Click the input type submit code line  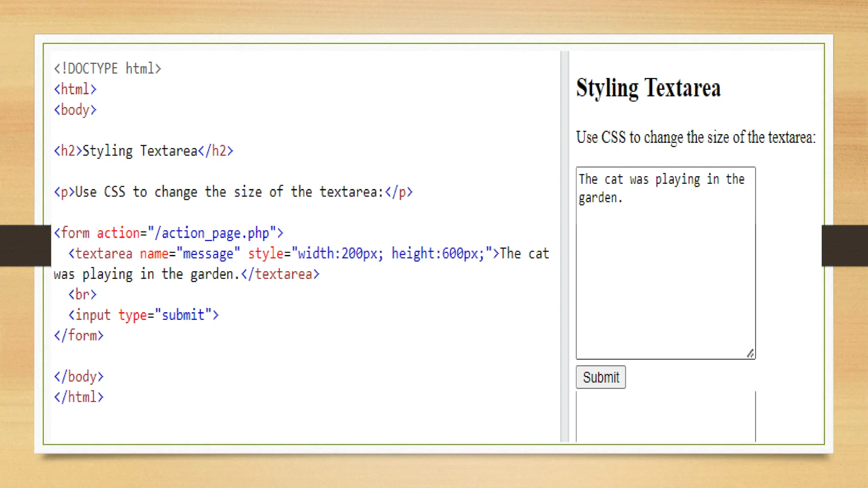(143, 315)
